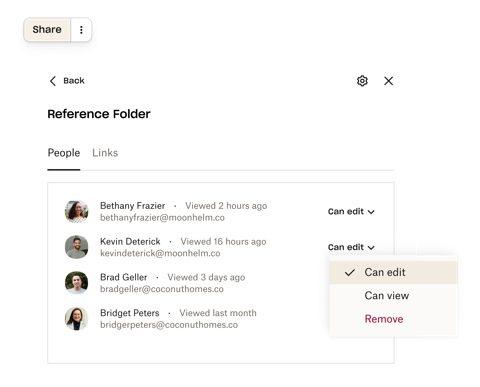Image resolution: width=480 pixels, height=387 pixels.
Task: Click Bethany Frazier's profile avatar
Action: point(77,211)
